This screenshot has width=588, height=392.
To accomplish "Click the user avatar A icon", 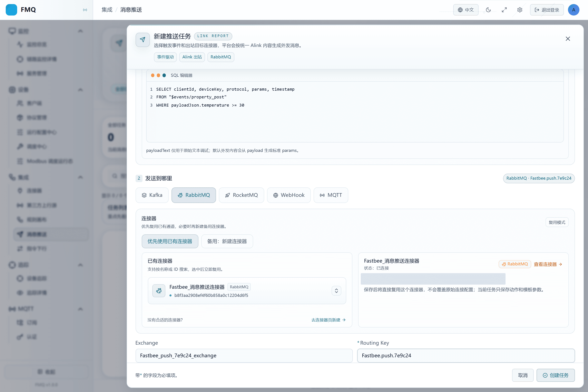I will click(x=574, y=10).
